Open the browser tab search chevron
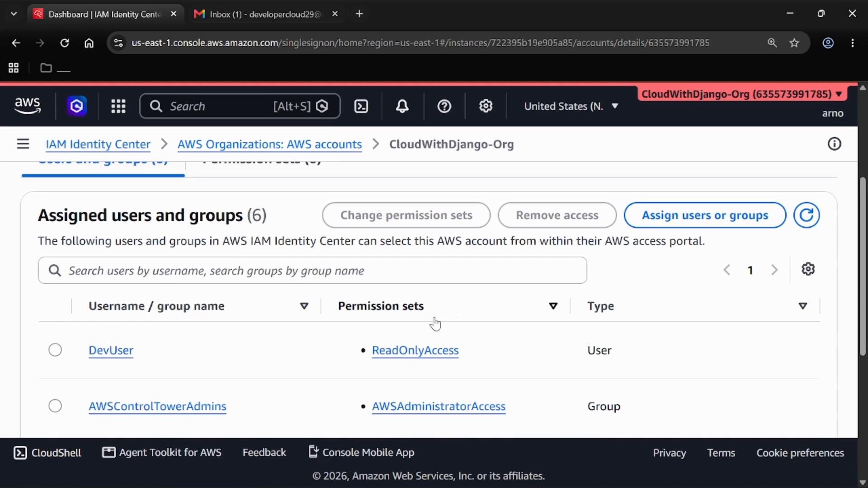This screenshot has width=868, height=488. [x=14, y=14]
